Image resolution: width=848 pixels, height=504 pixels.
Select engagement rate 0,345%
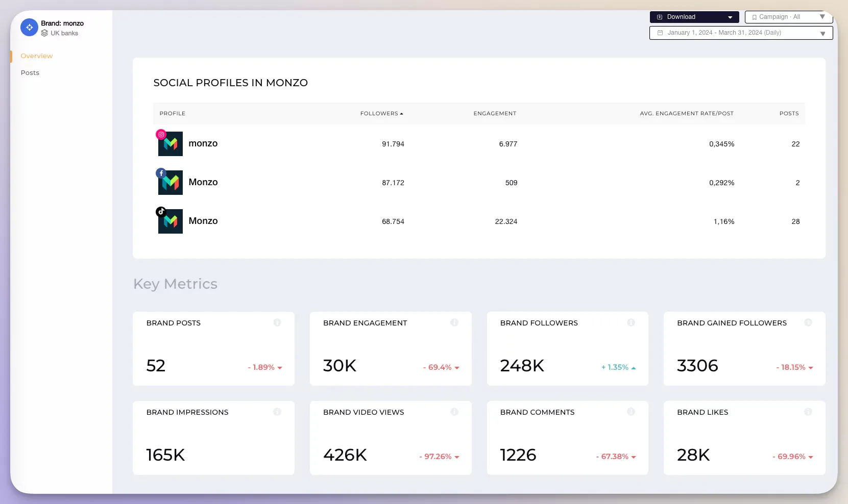point(722,144)
